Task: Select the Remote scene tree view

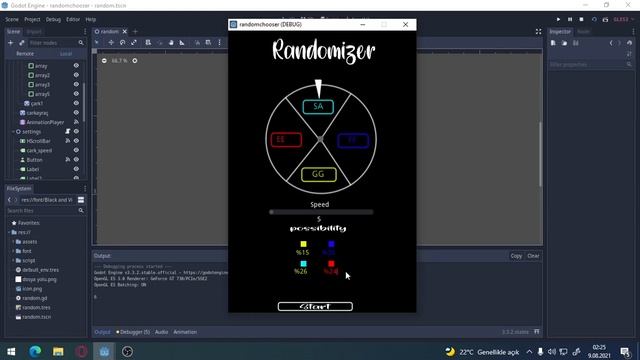Action: (x=25, y=53)
